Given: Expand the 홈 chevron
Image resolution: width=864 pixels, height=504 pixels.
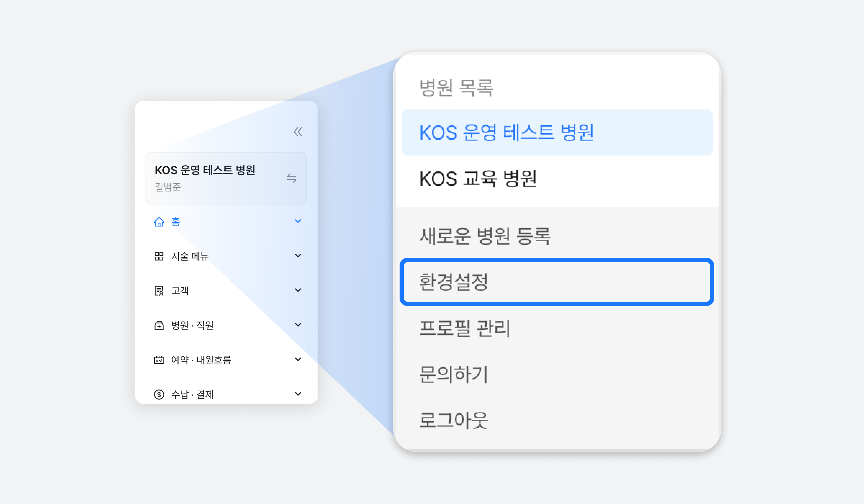Looking at the screenshot, I should tap(298, 221).
